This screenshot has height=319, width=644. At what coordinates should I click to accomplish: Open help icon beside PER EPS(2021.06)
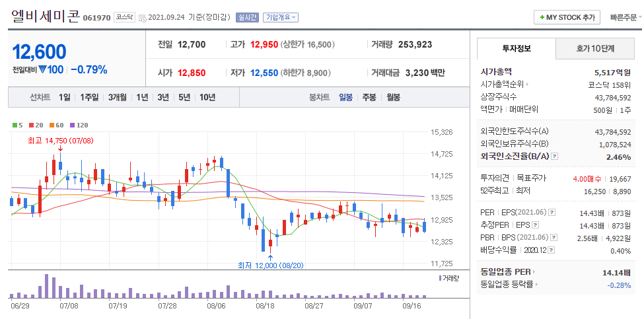(552, 213)
